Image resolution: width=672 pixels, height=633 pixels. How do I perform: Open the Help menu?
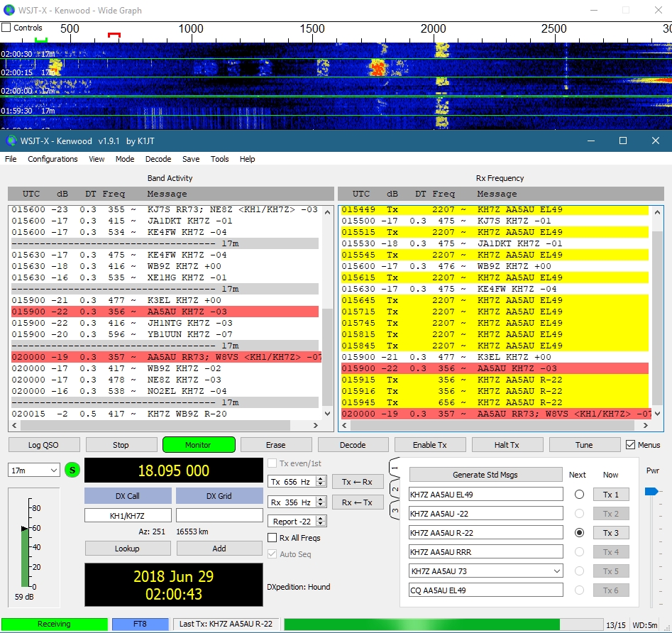click(247, 159)
